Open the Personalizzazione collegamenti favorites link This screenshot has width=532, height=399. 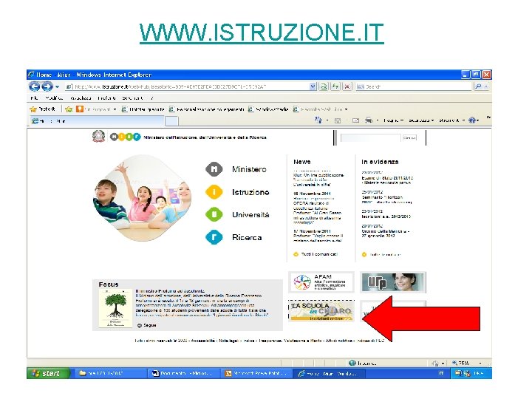207,109
